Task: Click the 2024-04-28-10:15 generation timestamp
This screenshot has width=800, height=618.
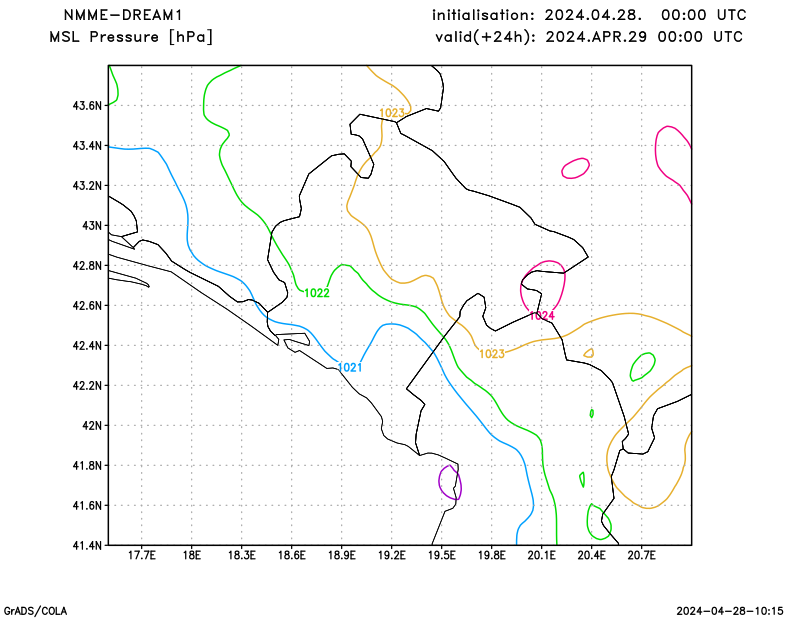Action: 730,611
